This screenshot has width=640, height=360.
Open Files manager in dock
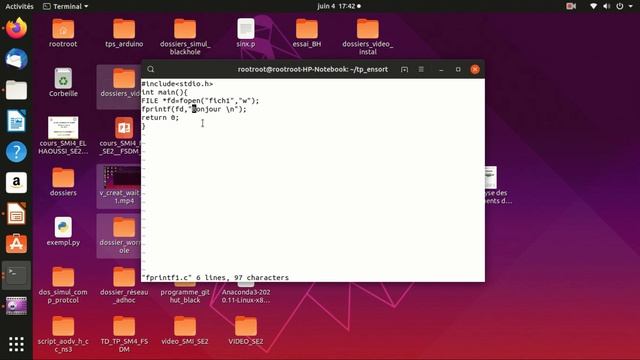tap(16, 90)
